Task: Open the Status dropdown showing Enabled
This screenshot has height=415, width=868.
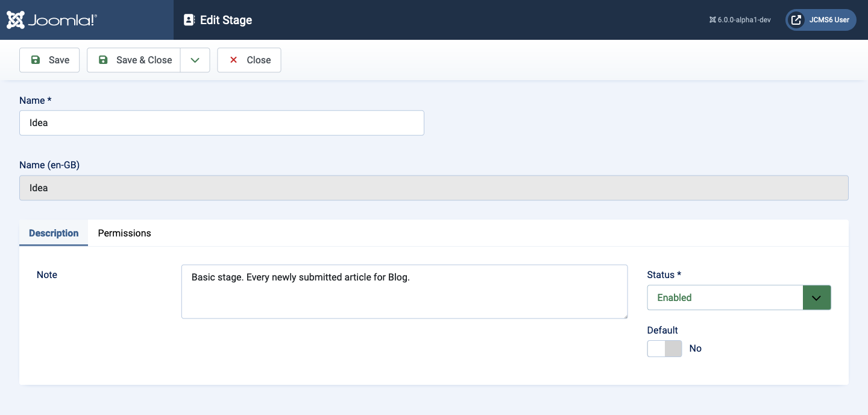Action: pyautogui.click(x=725, y=297)
